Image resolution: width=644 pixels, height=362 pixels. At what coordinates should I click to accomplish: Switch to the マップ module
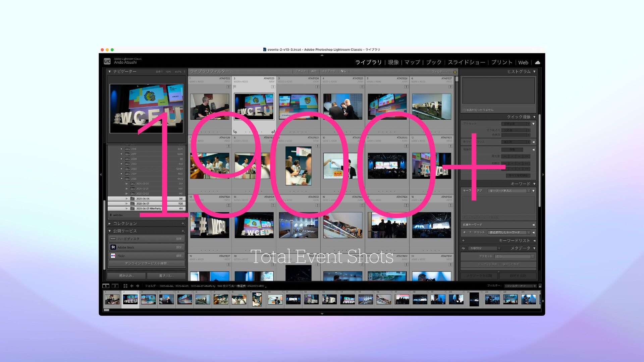[x=412, y=62]
